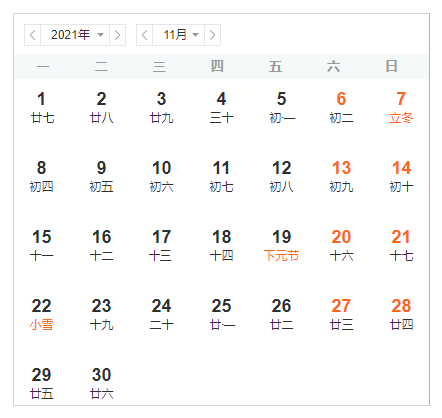This screenshot has width=442, height=418.
Task: Go to previous month arrow
Action: click(145, 35)
